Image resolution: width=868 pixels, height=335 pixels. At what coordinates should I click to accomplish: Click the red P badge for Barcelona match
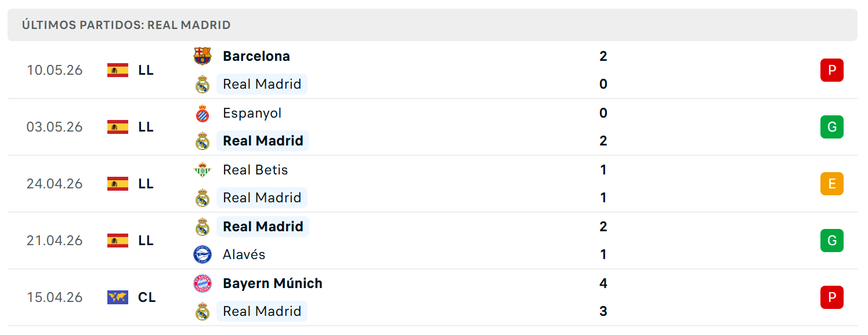pyautogui.click(x=831, y=70)
